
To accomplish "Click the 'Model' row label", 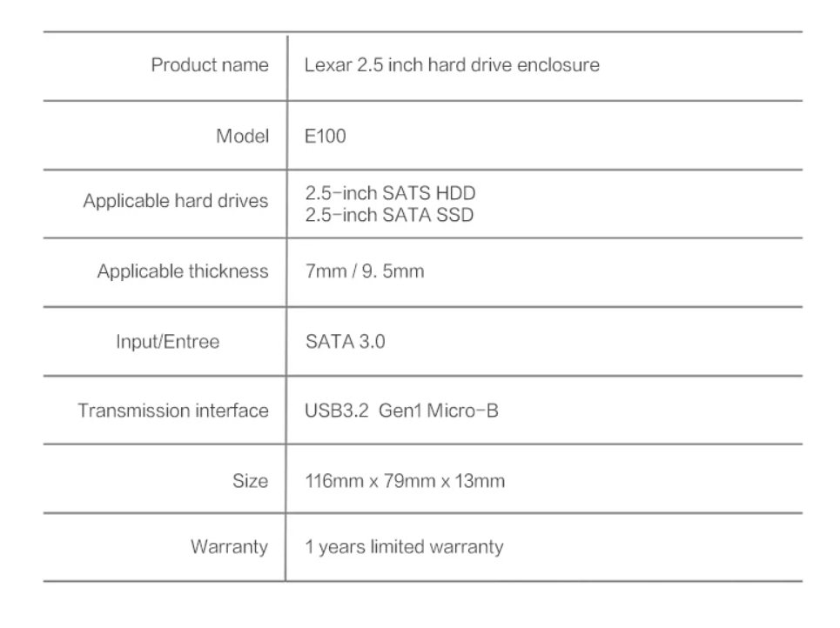I will 242,136.
